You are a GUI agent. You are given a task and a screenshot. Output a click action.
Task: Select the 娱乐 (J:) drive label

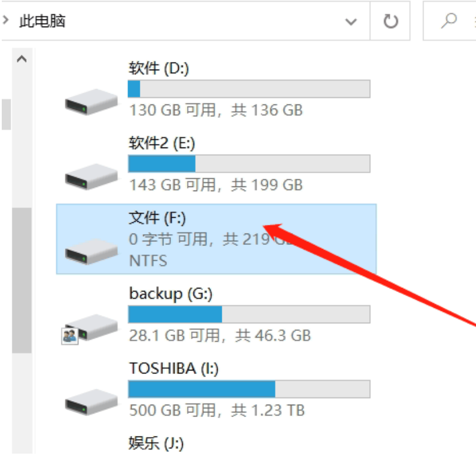coord(156,444)
